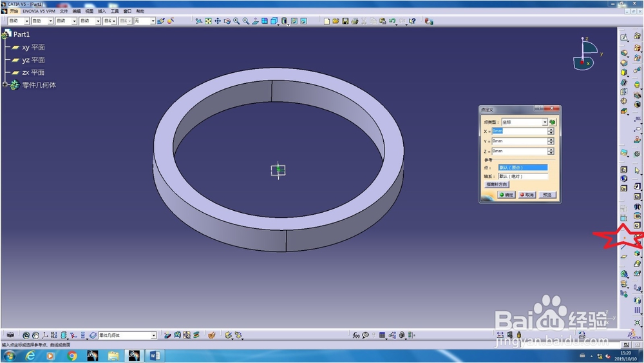The width and height of the screenshot is (644, 363).
Task: Click the X coordinate input field
Action: [520, 131]
